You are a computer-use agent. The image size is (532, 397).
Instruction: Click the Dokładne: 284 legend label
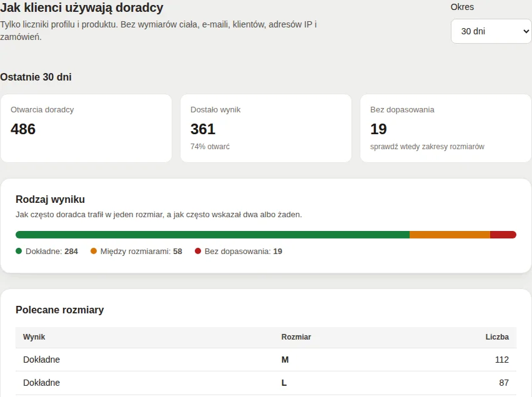[x=52, y=252]
